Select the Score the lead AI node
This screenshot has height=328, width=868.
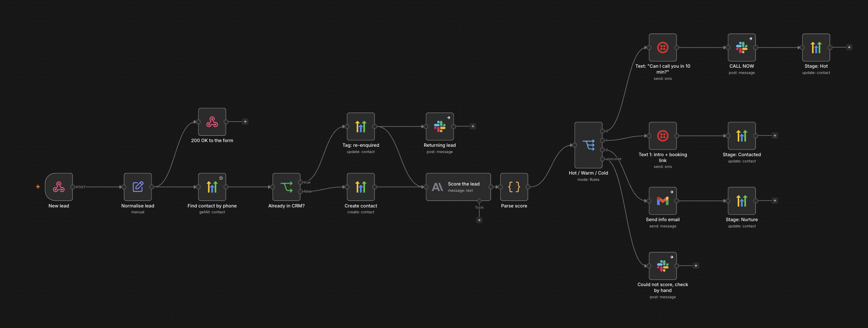point(458,187)
